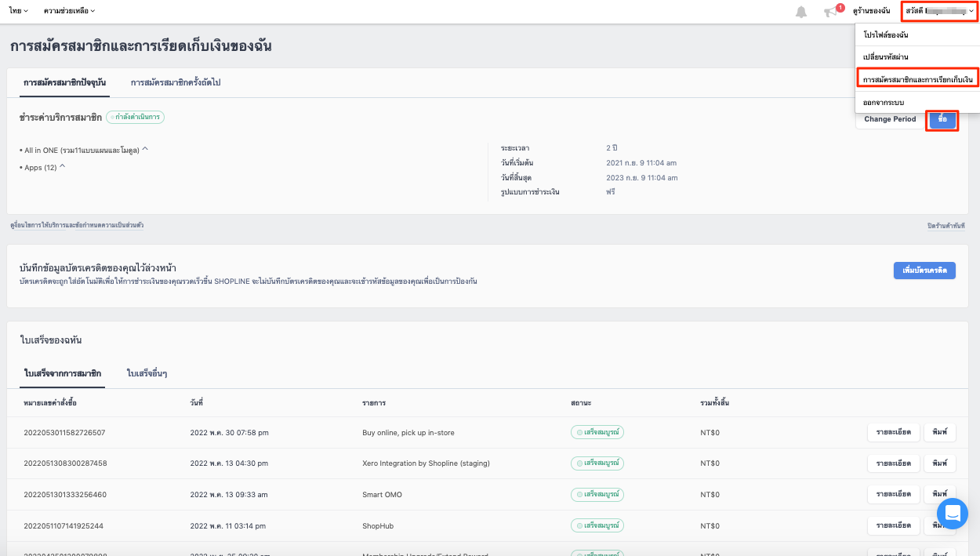This screenshot has height=556, width=980.
Task: Click the กำลังดำเนินการ status badge
Action: tap(135, 117)
